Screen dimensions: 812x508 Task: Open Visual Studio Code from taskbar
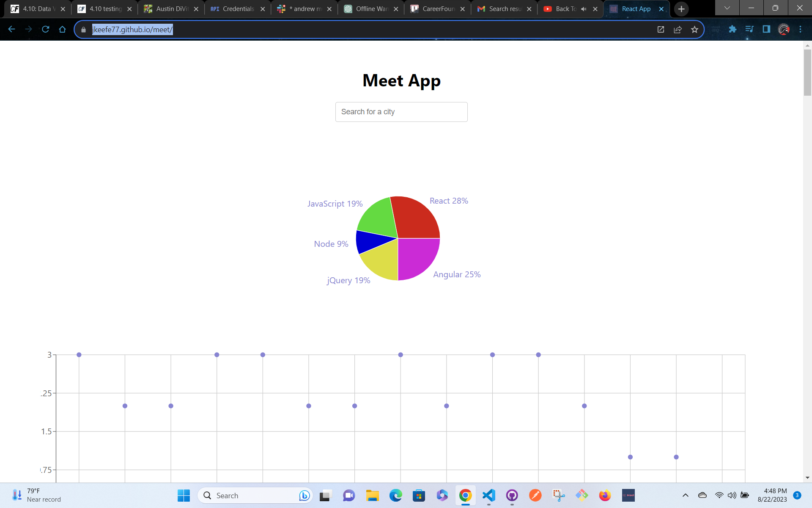coord(489,495)
